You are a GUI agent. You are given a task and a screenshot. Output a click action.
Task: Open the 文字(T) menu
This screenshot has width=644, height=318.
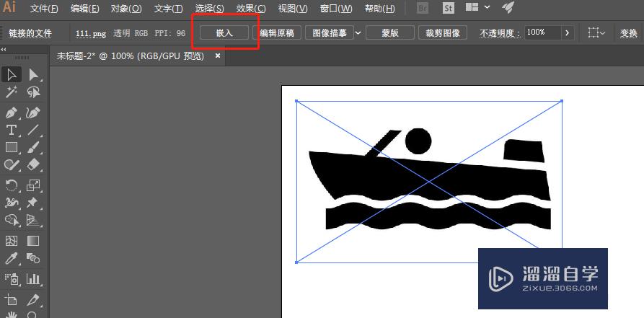pyautogui.click(x=169, y=8)
